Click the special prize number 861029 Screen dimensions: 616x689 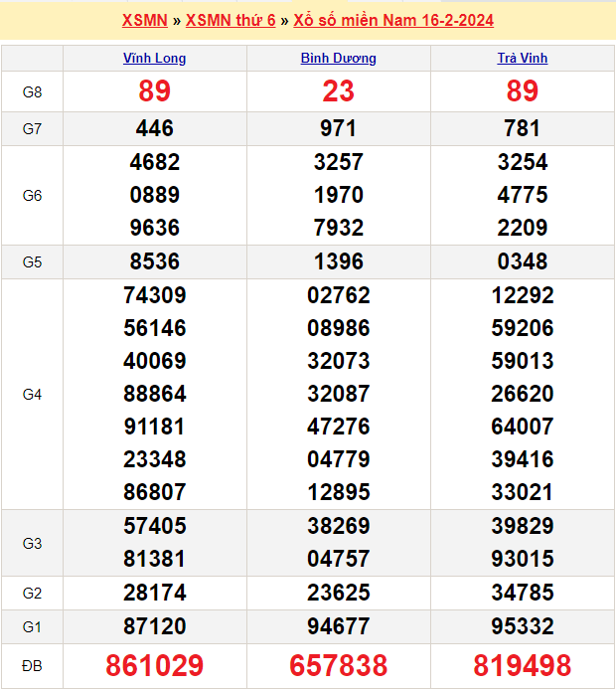coord(154,665)
